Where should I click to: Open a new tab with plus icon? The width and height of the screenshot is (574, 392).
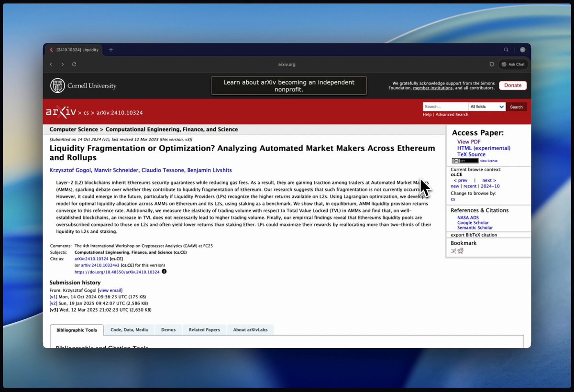111,50
